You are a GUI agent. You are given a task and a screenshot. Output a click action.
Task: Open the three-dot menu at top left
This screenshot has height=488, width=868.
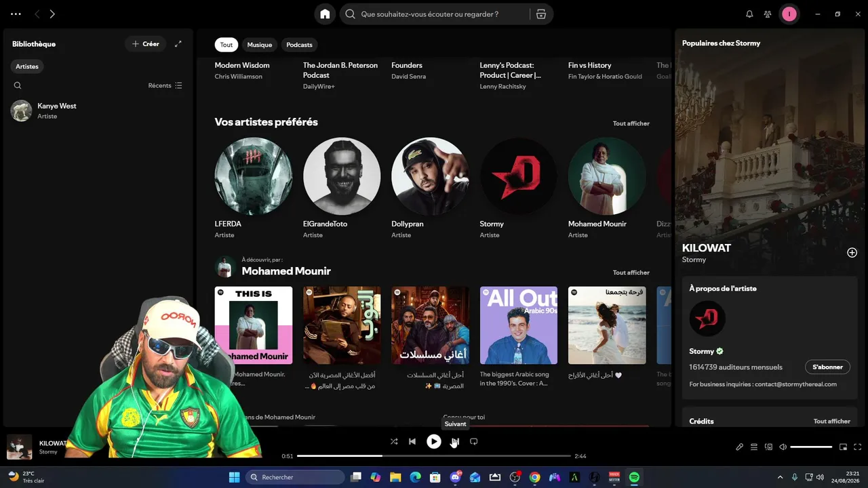tap(16, 14)
